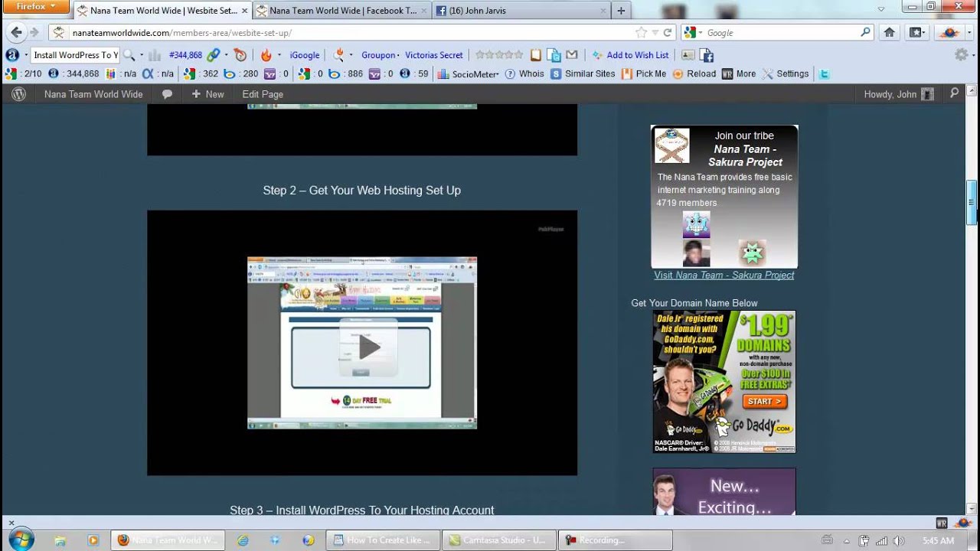Image resolution: width=980 pixels, height=551 pixels.
Task: Bookmark this page with the star icon
Action: [x=641, y=33]
